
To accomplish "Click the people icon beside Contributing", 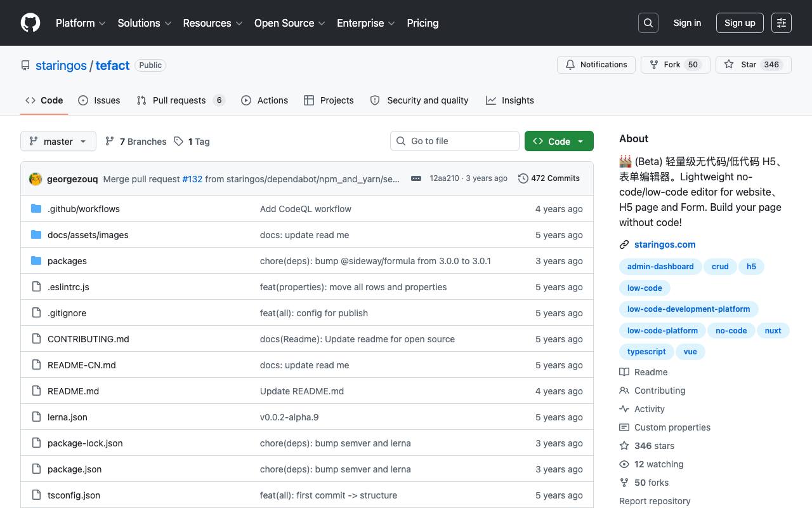I will coord(624,391).
